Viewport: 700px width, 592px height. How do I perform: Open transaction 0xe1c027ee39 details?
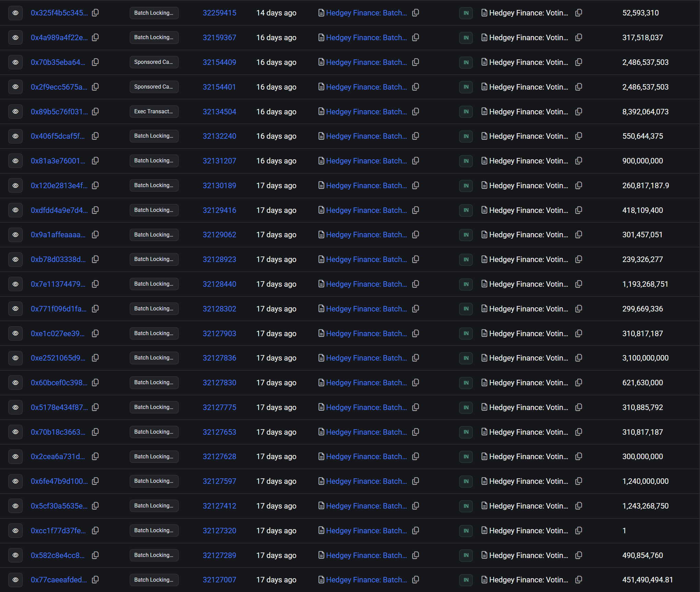pyautogui.click(x=58, y=333)
